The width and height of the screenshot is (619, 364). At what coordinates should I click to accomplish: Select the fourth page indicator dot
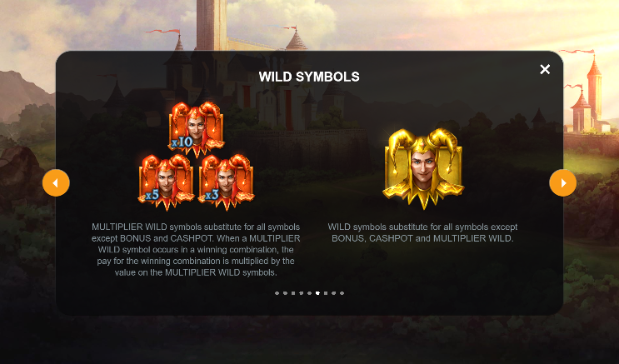coord(302,293)
